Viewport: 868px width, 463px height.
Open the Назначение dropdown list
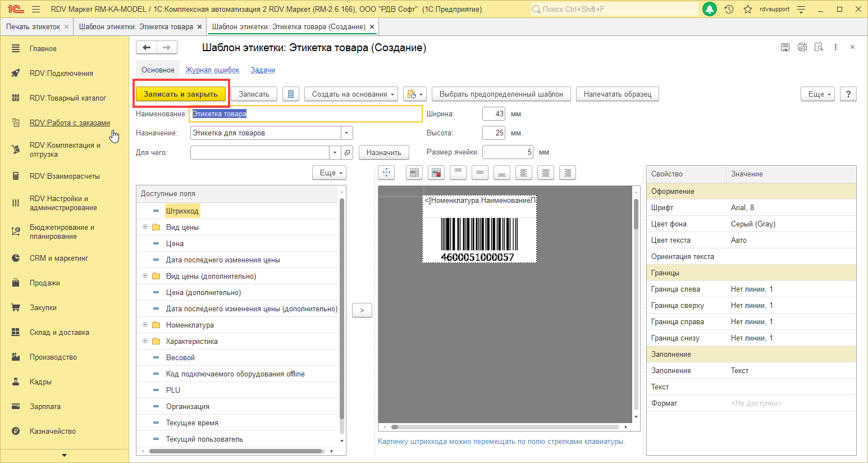click(x=347, y=133)
